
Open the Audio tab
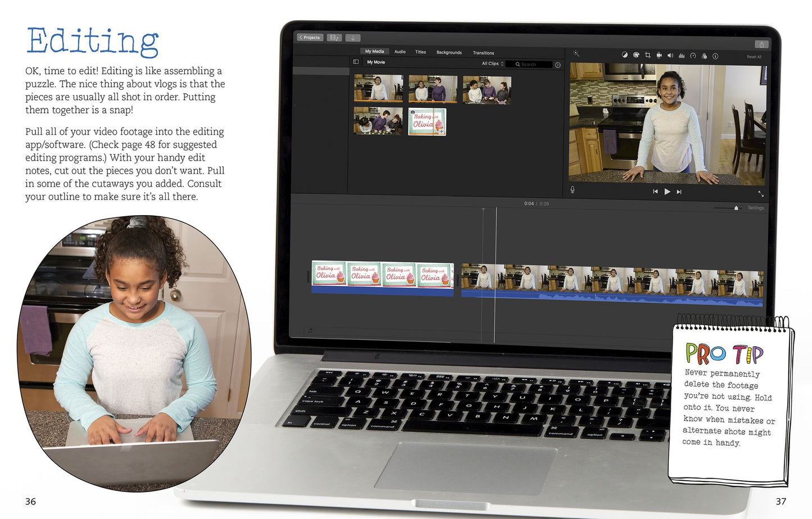pyautogui.click(x=400, y=52)
